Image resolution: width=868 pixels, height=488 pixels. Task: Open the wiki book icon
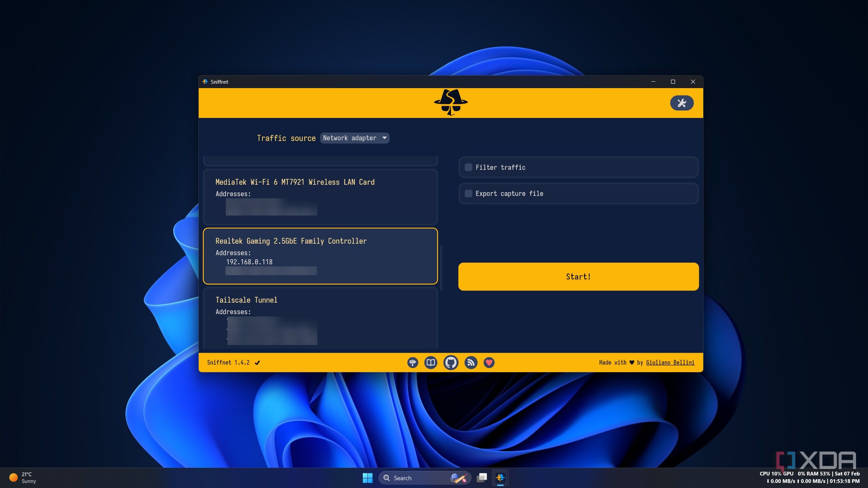(x=431, y=363)
